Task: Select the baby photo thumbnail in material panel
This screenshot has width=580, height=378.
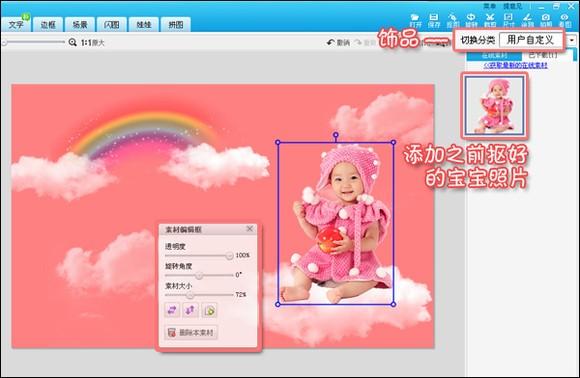Action: [x=494, y=105]
